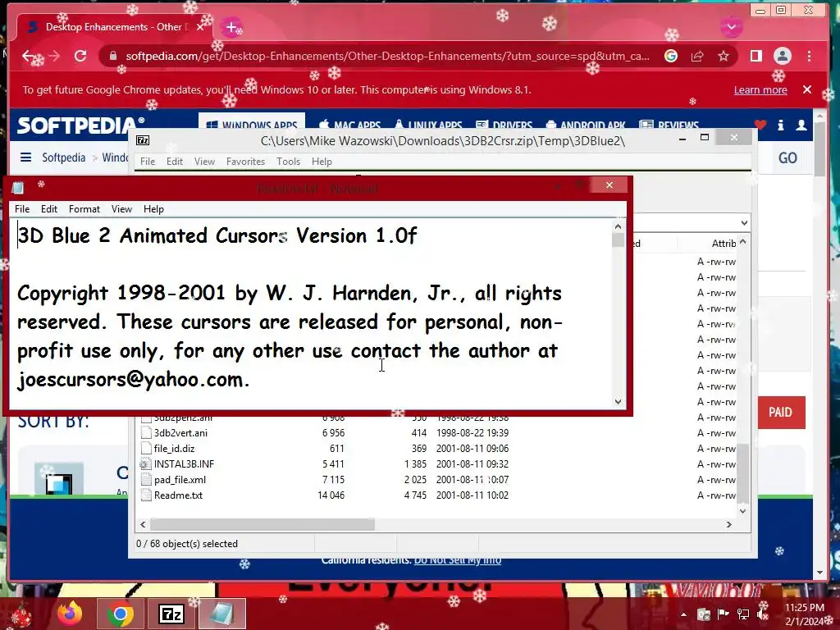Dismiss the Chrome update notification bar
Image resolution: width=840 pixels, height=630 pixels.
[x=807, y=89]
